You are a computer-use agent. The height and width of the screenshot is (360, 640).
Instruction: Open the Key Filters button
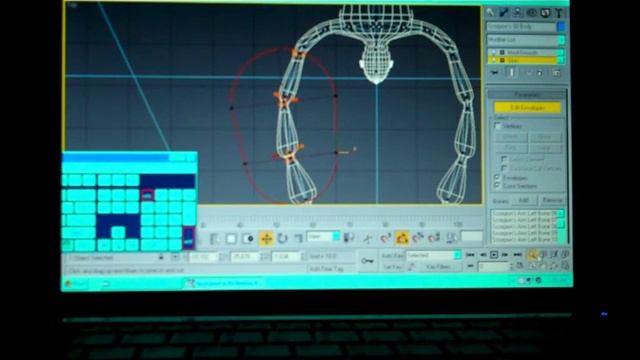pos(439,267)
